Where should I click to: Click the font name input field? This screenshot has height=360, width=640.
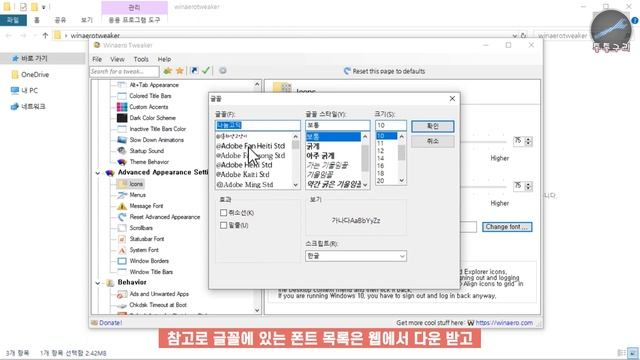click(x=258, y=125)
